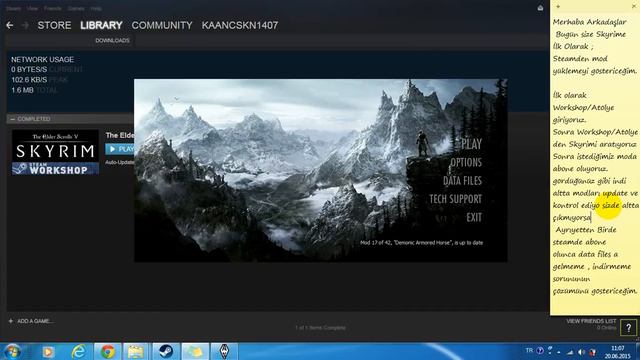The height and width of the screenshot is (360, 640).
Task: Open VIEW FRIENDS LIST
Action: 591,321
